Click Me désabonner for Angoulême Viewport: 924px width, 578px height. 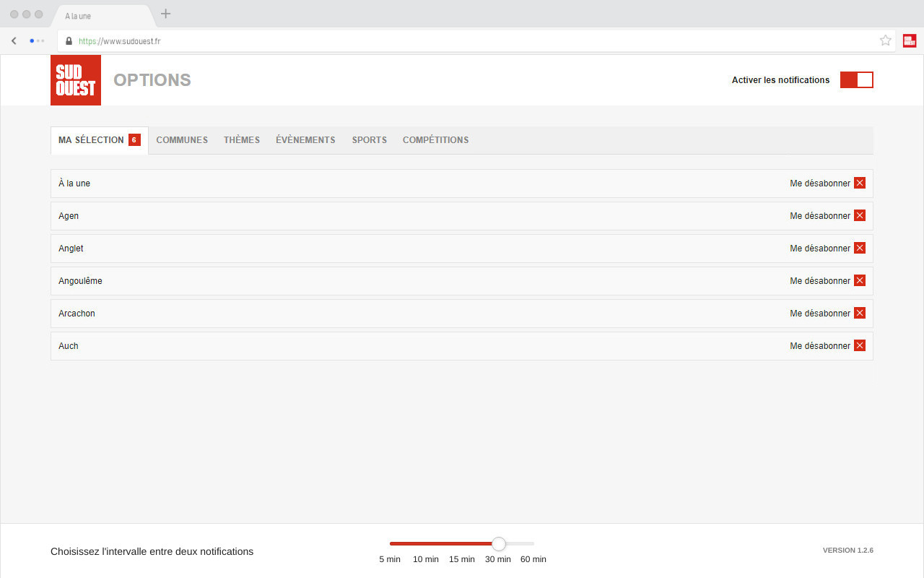[x=820, y=281]
